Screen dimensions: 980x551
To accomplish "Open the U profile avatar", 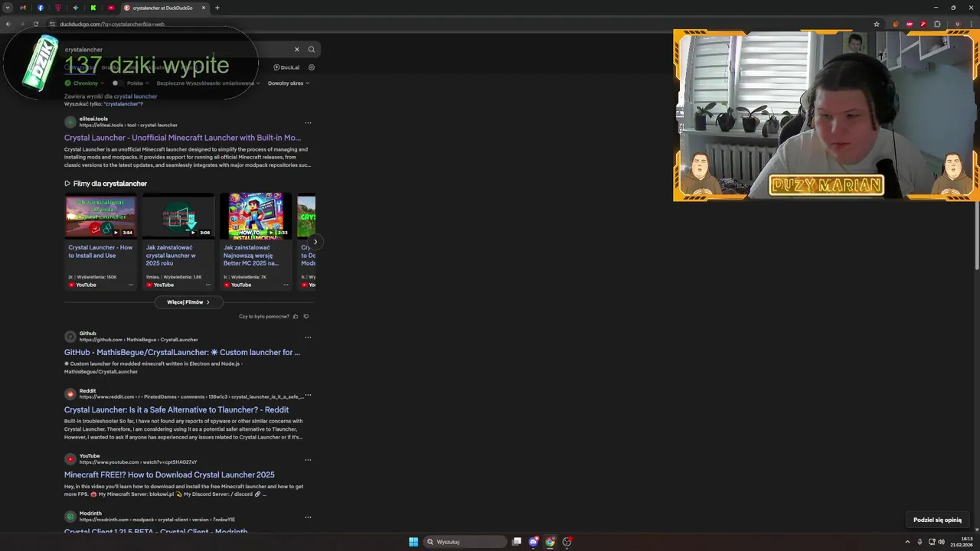I will (957, 24).
